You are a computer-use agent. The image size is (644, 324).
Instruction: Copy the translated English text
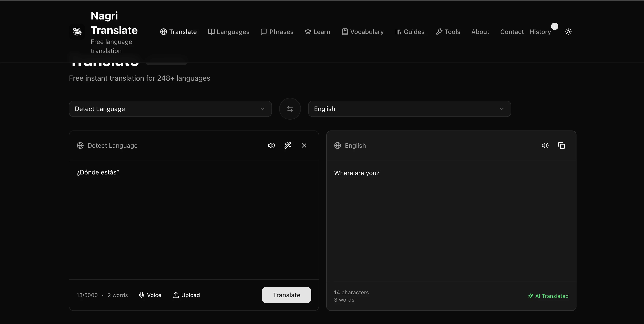tap(562, 145)
